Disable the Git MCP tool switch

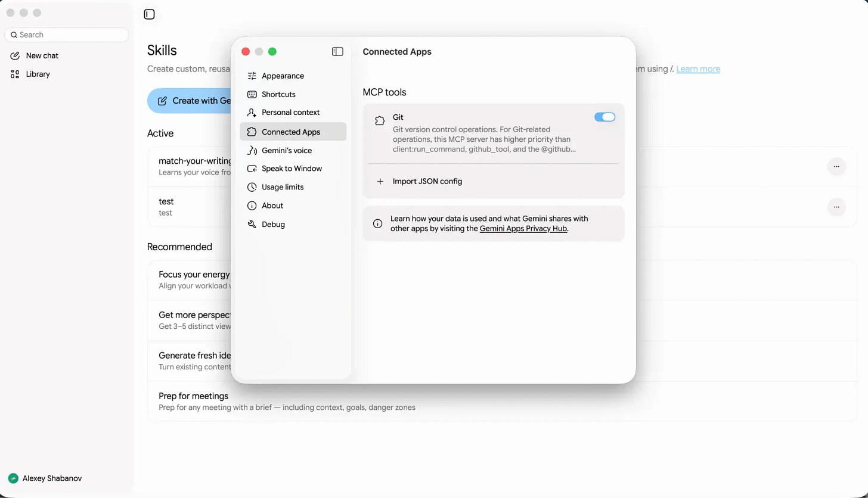coord(604,117)
